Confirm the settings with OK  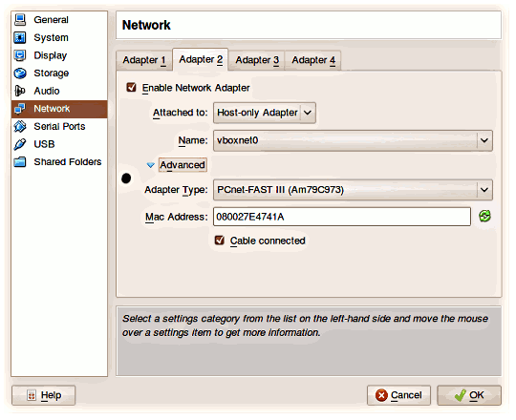click(469, 395)
